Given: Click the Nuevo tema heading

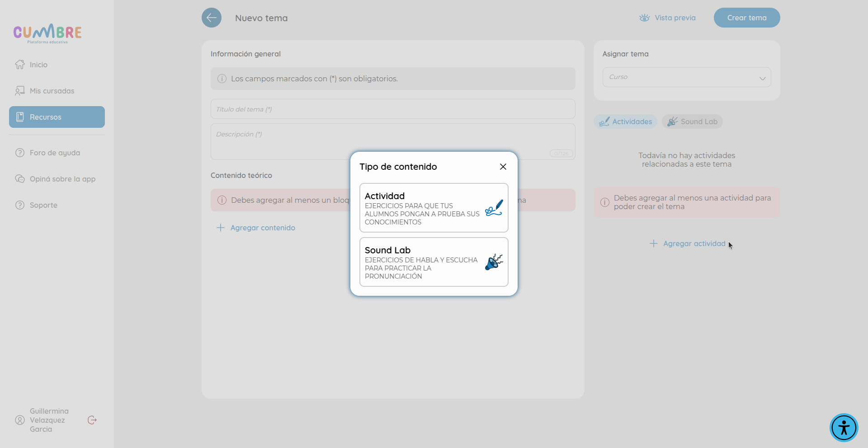Looking at the screenshot, I should (261, 18).
